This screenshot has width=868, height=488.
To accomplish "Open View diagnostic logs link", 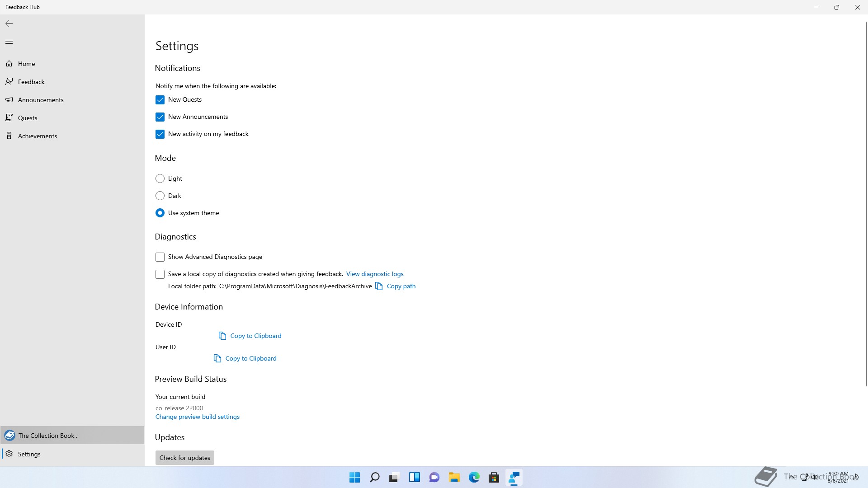I will pos(375,274).
